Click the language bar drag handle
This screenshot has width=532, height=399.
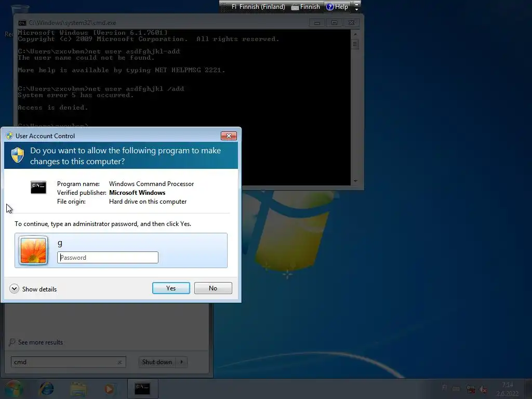223,7
